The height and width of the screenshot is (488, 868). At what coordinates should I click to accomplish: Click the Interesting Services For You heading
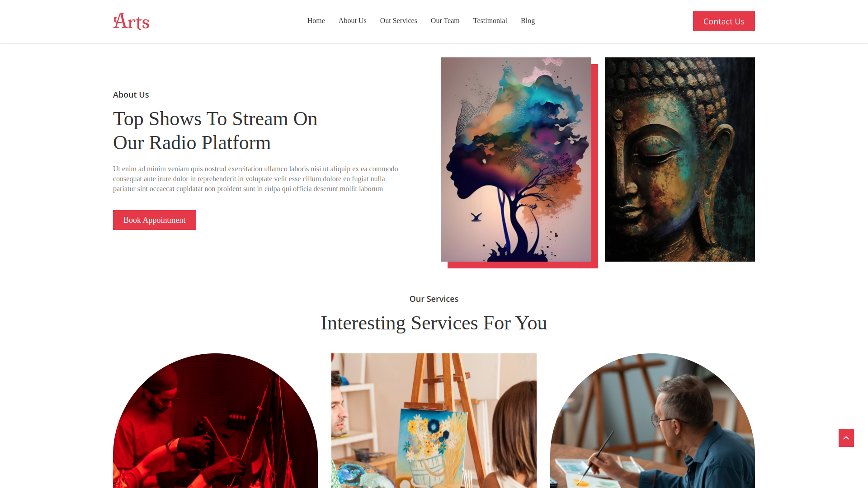click(434, 323)
